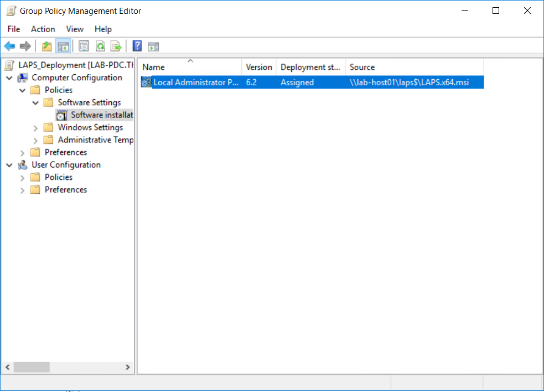Select Software installation tree item
Screen dimensions: 544x392
(x=101, y=115)
